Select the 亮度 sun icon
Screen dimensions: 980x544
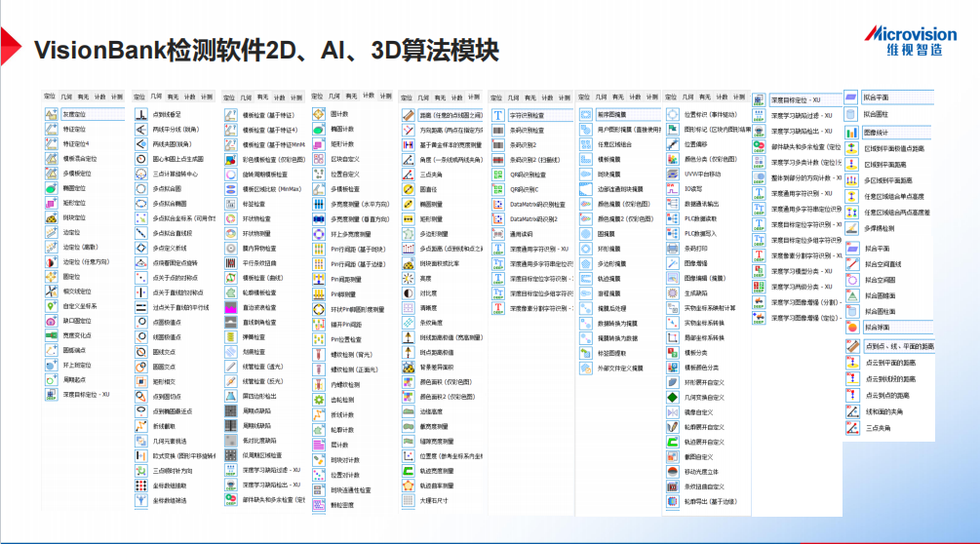tap(409, 279)
